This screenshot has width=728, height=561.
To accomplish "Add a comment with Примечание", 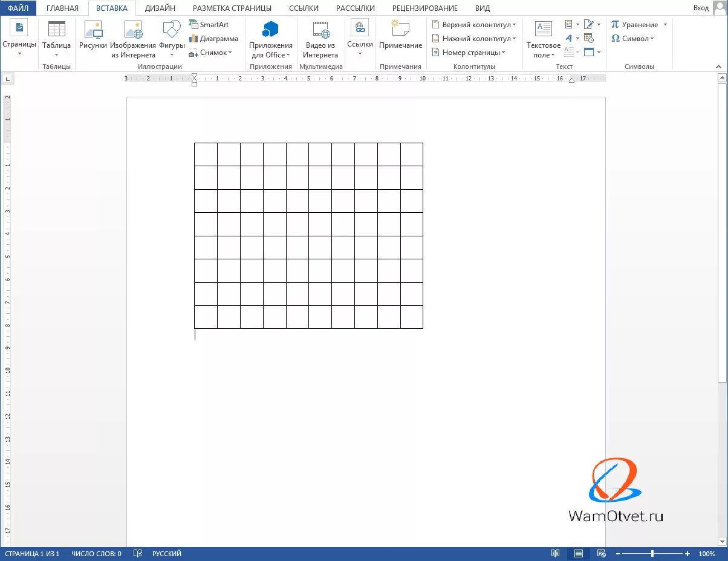I will pos(400,35).
